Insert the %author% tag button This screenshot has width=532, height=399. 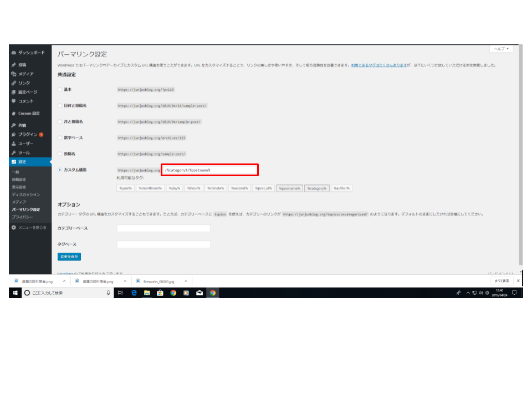[x=341, y=188]
